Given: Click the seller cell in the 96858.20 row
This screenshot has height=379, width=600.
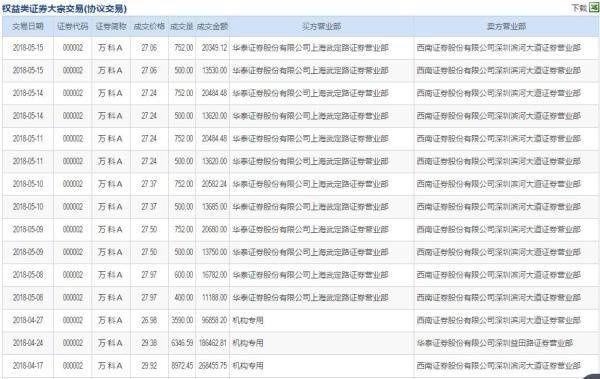Looking at the screenshot, I should click(x=499, y=320).
